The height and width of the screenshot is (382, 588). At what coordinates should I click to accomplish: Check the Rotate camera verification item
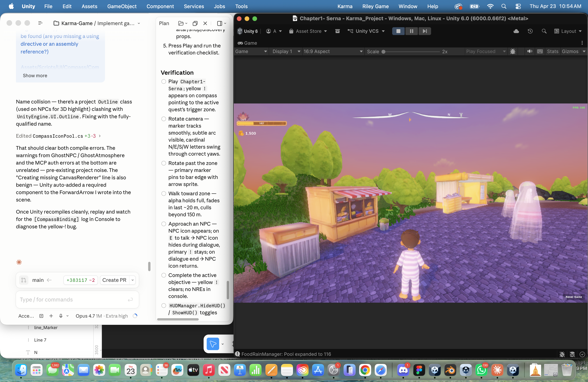[164, 119]
